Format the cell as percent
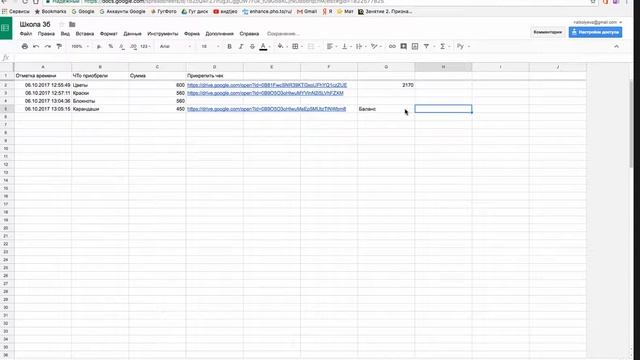The image size is (640, 360). click(111, 47)
